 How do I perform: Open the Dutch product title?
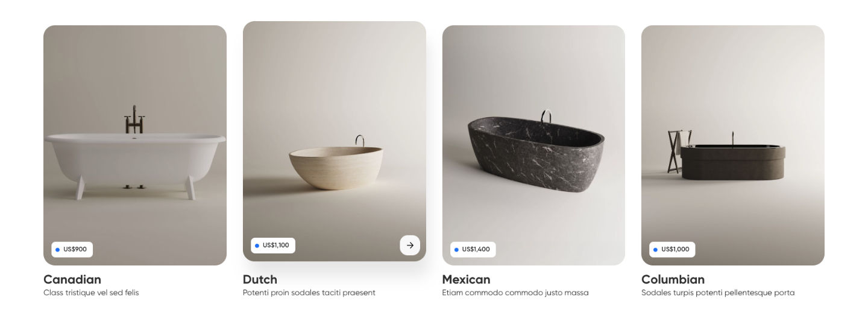[x=260, y=279]
